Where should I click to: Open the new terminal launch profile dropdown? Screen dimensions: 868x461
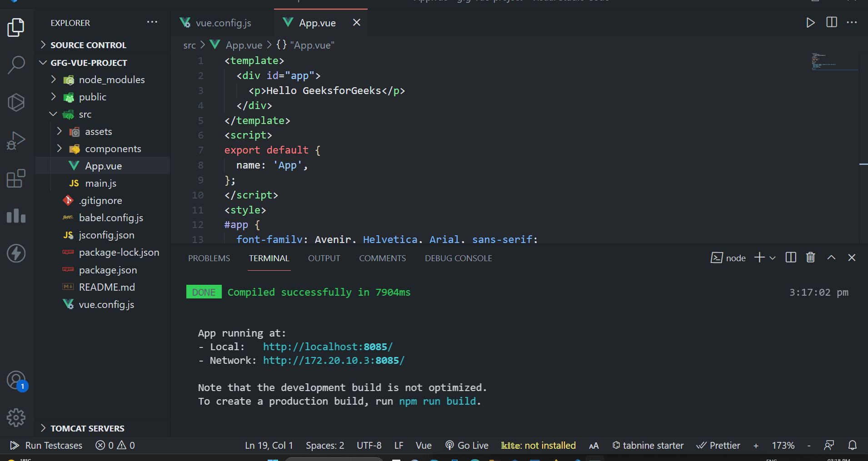point(772,258)
